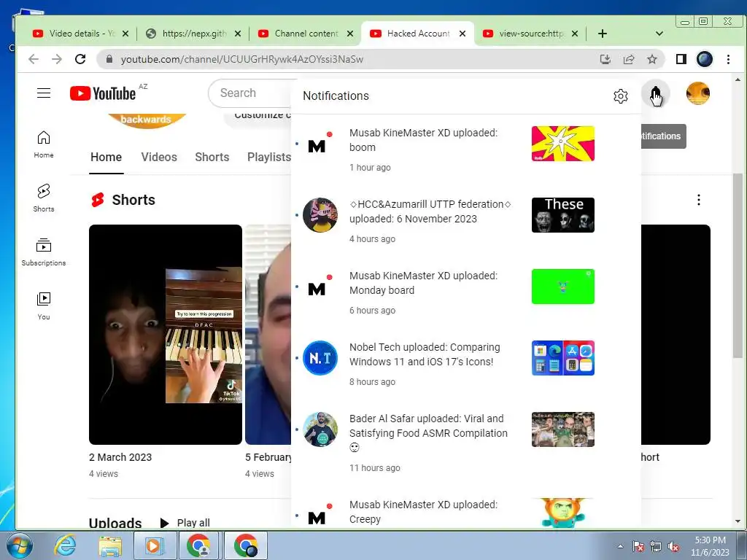View site info lock icon

(x=109, y=59)
